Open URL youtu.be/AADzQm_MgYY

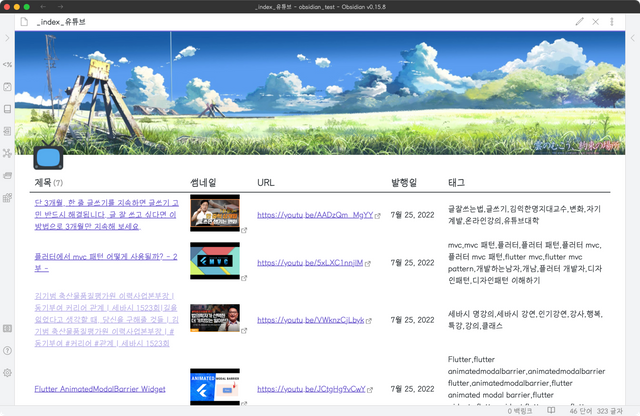click(315, 215)
